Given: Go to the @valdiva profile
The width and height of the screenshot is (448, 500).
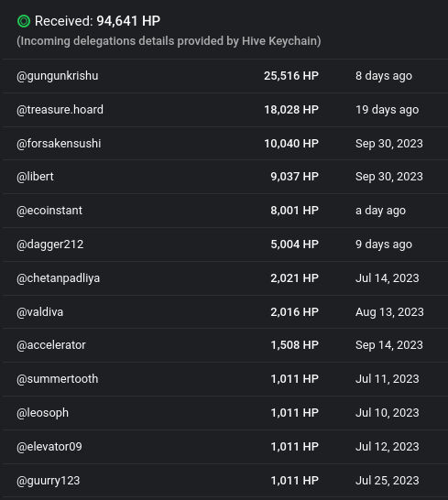Looking at the screenshot, I should [x=40, y=312].
